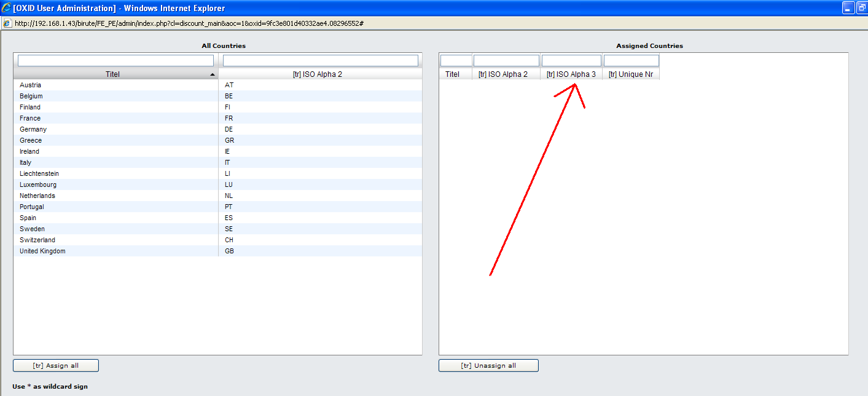Screen dimensions: 868x396
Task: Sort Assigned Countries by ISO Alpha 3
Action: point(571,74)
